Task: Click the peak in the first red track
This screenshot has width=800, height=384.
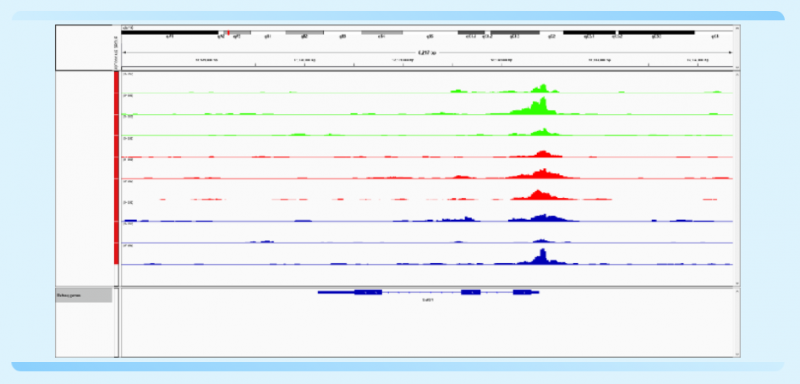Action: pyautogui.click(x=542, y=153)
